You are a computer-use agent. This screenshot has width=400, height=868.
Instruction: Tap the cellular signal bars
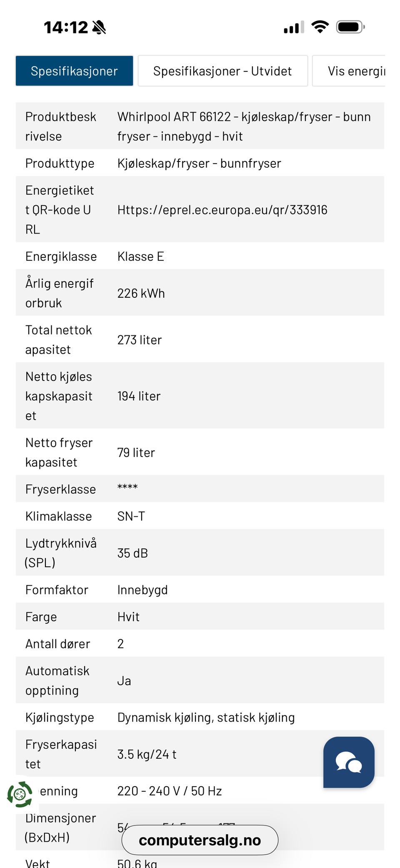(x=294, y=28)
